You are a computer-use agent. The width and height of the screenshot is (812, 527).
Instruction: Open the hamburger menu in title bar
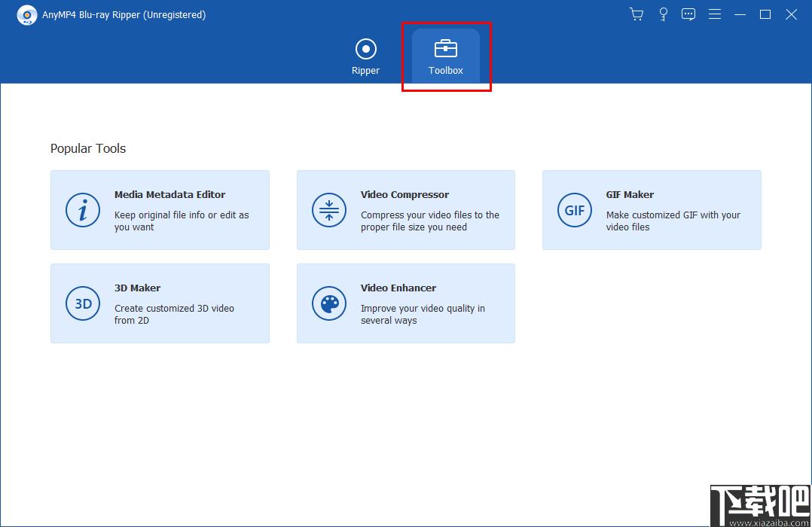coord(715,14)
